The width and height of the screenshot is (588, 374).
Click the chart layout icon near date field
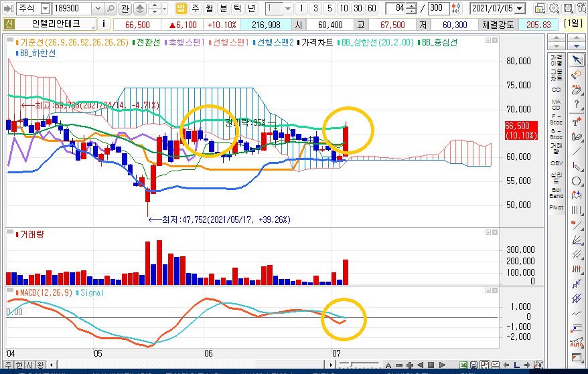[x=539, y=8]
